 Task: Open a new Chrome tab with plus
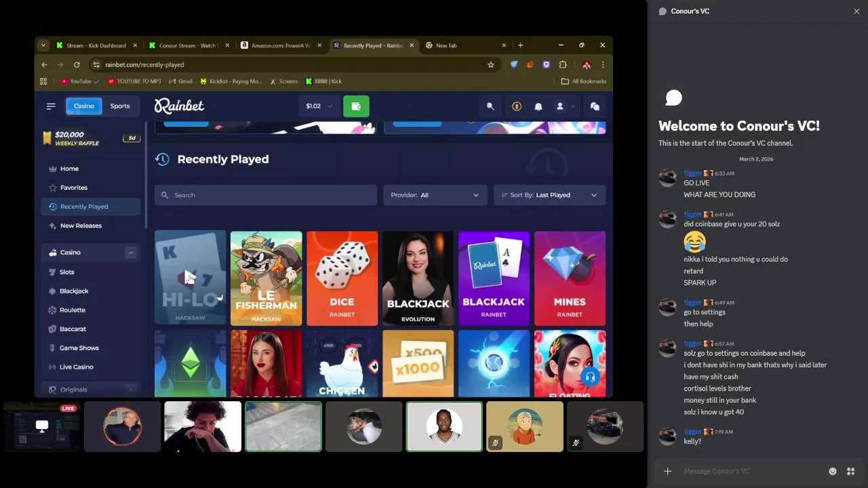[520, 45]
